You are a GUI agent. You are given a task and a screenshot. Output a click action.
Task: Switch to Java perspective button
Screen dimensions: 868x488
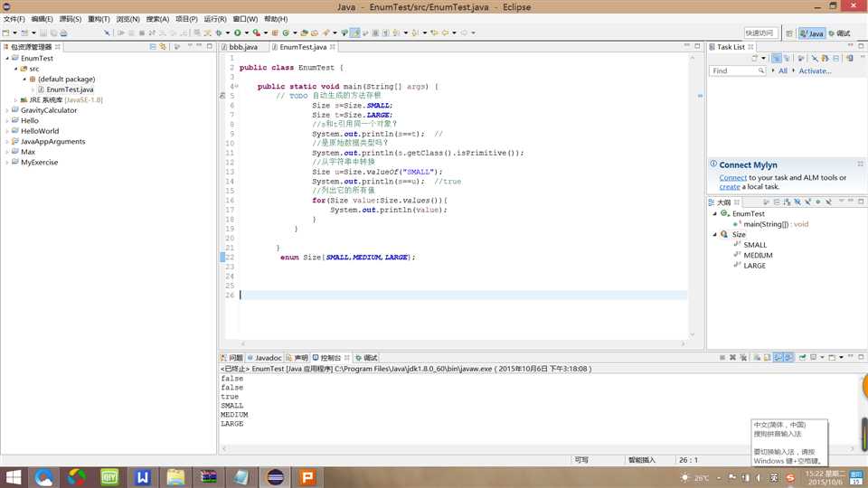coord(812,33)
